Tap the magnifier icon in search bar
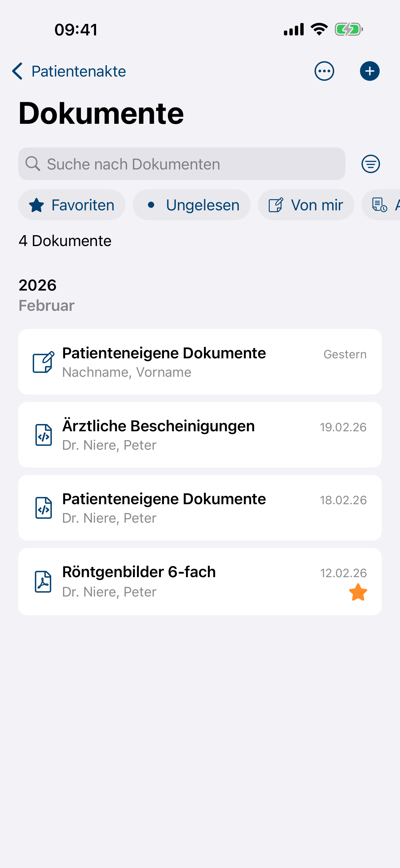This screenshot has height=868, width=400. (x=33, y=164)
